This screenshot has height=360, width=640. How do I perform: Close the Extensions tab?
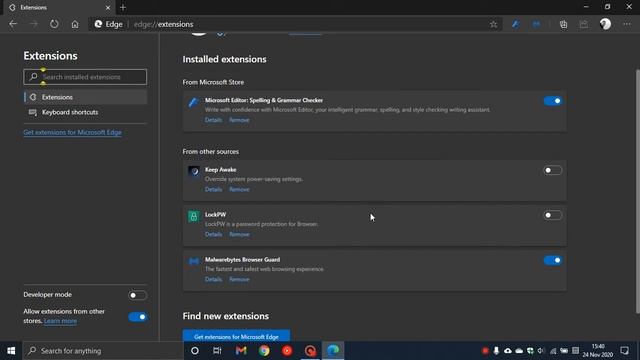click(108, 7)
